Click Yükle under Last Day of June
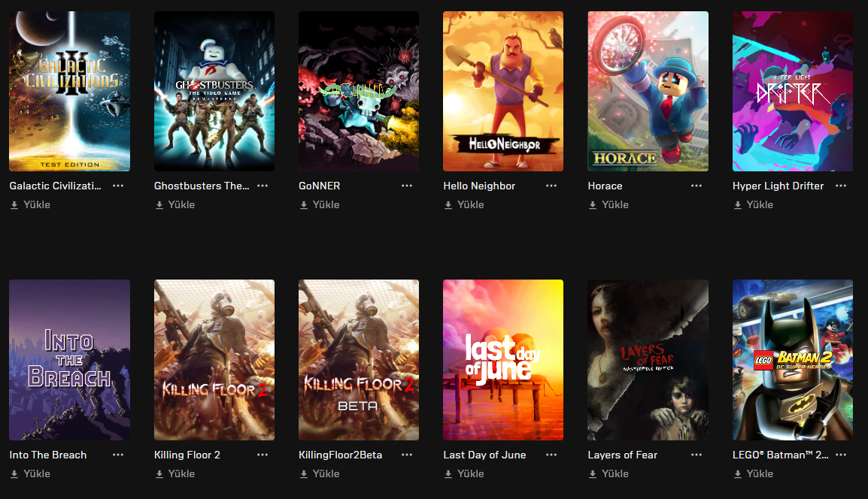Image resolution: width=868 pixels, height=499 pixels. click(464, 473)
